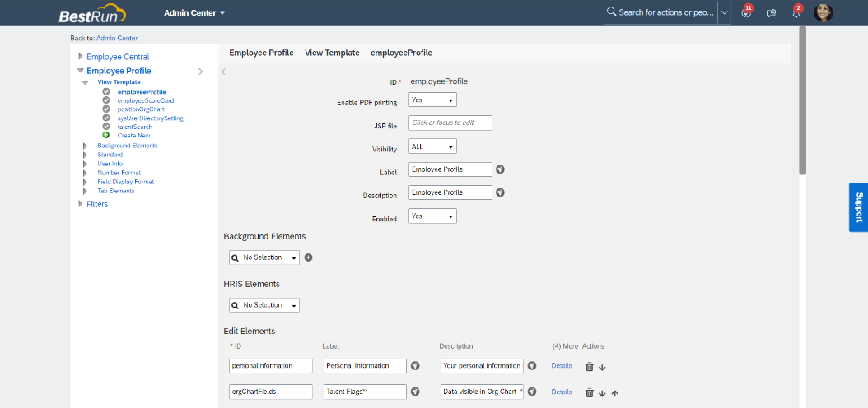Open the Admin Center dropdown menu
Screen dimensions: 868x408
click(x=194, y=12)
